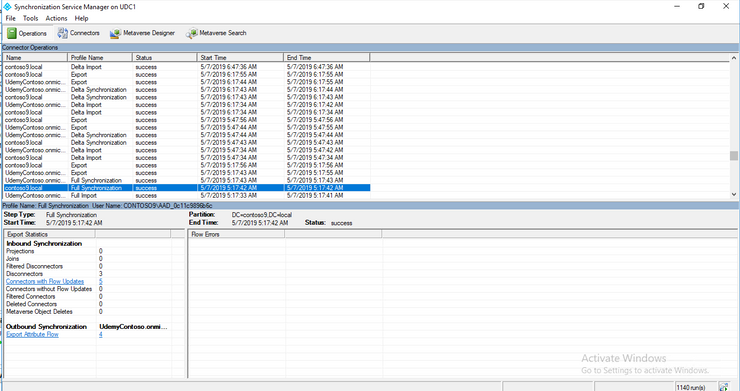
Task: Click the 1140 run(s) status bar entry
Action: pyautogui.click(x=690, y=387)
